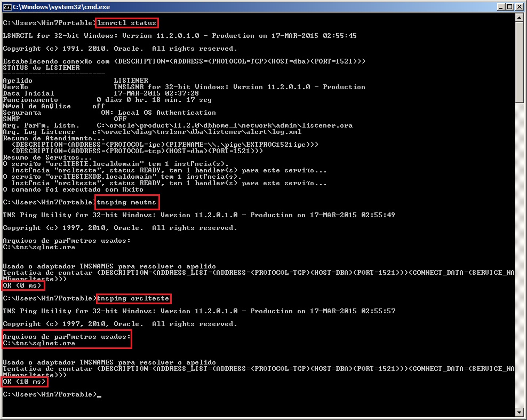527x420 pixels.
Task: Click the 'orclTESTEXDB.localdomain' service line
Action: point(122,177)
